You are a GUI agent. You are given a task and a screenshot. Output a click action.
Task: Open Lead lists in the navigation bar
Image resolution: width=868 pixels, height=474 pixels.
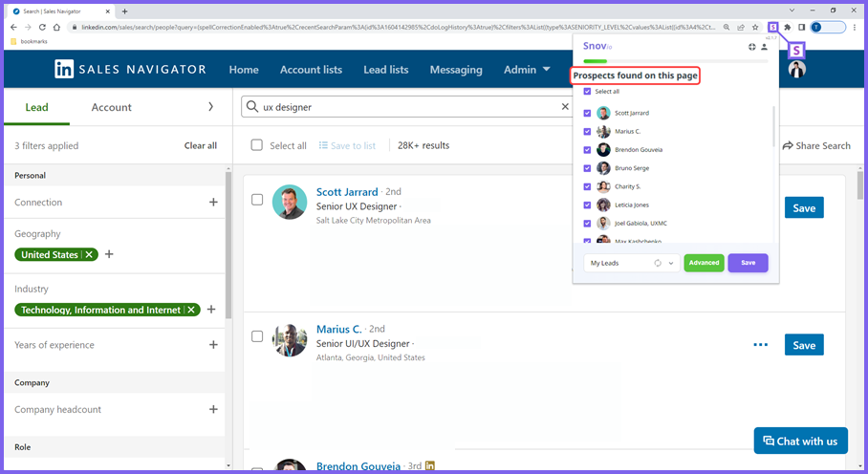click(x=386, y=70)
